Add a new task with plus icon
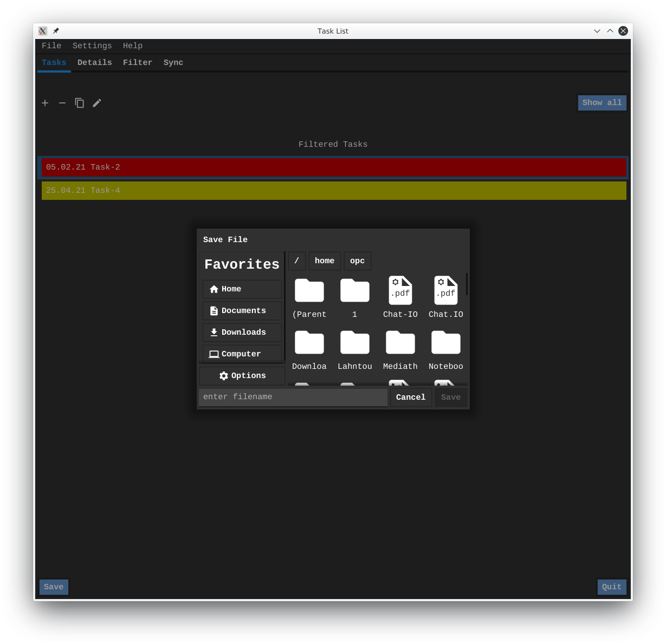 [x=45, y=103]
